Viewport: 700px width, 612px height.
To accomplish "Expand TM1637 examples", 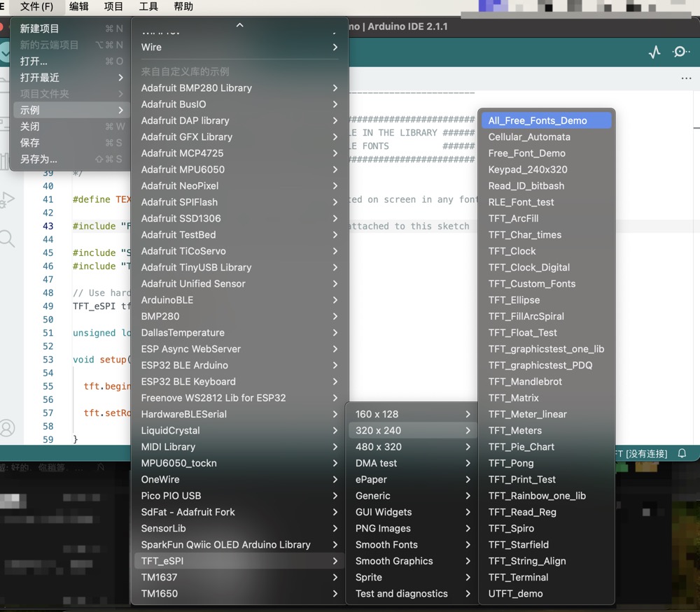I will (x=239, y=577).
